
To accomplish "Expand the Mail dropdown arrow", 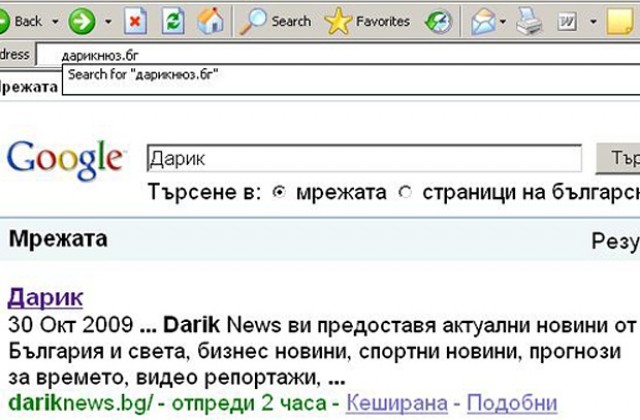I will 503,21.
